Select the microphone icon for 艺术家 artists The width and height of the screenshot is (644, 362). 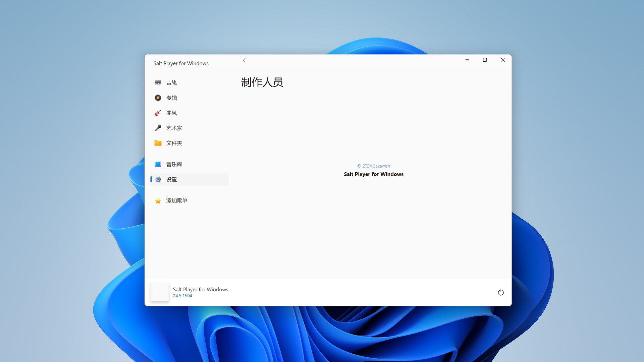coord(158,128)
